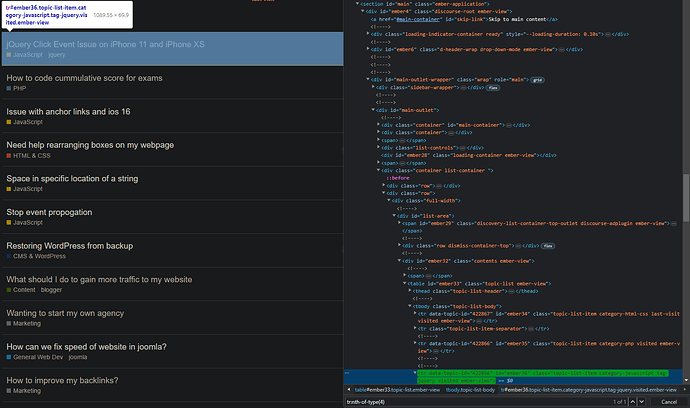The height and width of the screenshot is (408, 690).
Task: Go to previous search result arrow
Action: [x=632, y=401]
